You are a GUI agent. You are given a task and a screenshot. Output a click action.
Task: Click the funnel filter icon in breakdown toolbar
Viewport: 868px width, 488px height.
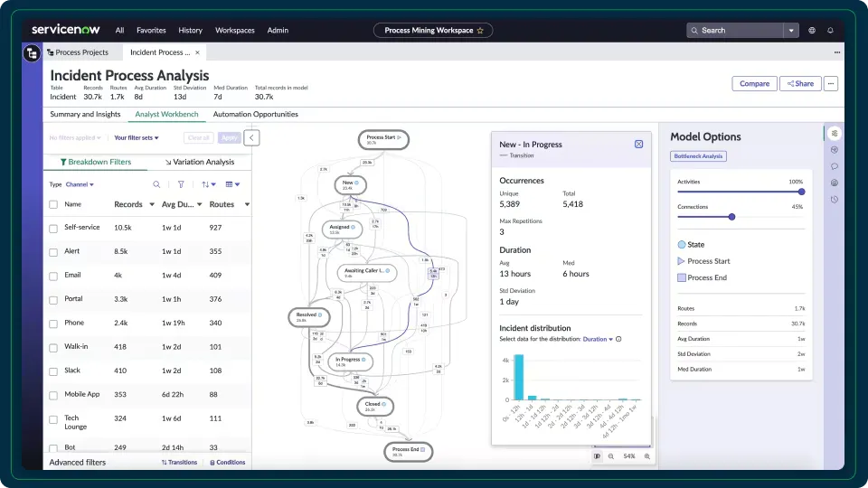tap(181, 184)
